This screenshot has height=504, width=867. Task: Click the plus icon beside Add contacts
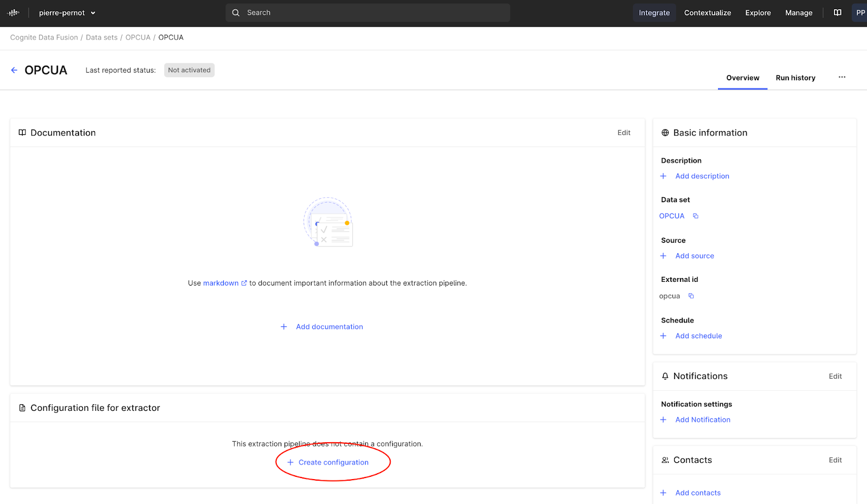(663, 493)
